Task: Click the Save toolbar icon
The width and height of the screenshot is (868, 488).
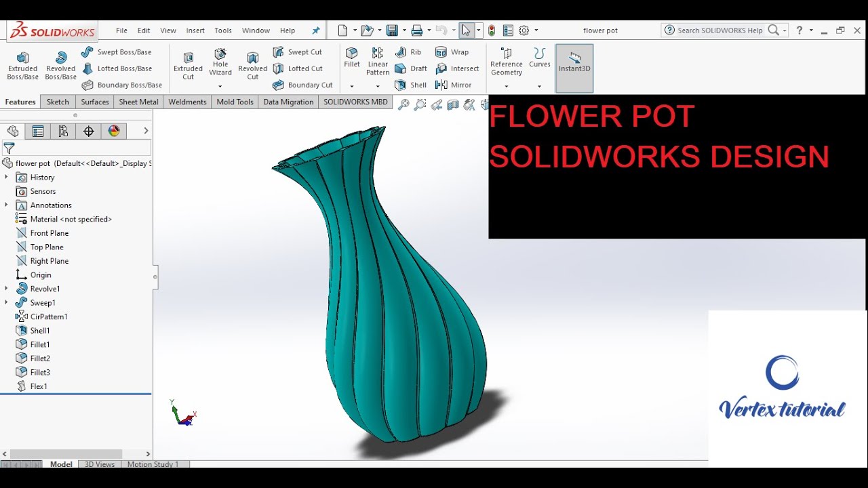Action: point(392,30)
